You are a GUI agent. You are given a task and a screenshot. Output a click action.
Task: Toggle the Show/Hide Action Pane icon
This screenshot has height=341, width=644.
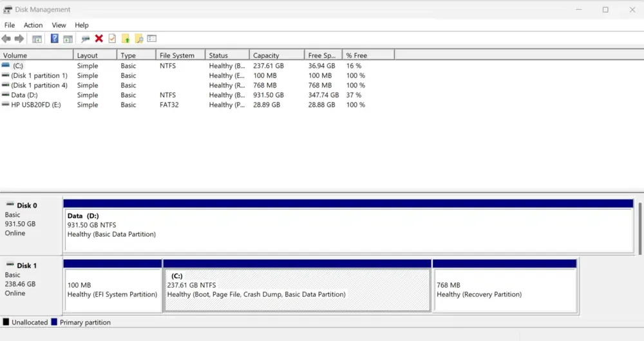coord(68,39)
